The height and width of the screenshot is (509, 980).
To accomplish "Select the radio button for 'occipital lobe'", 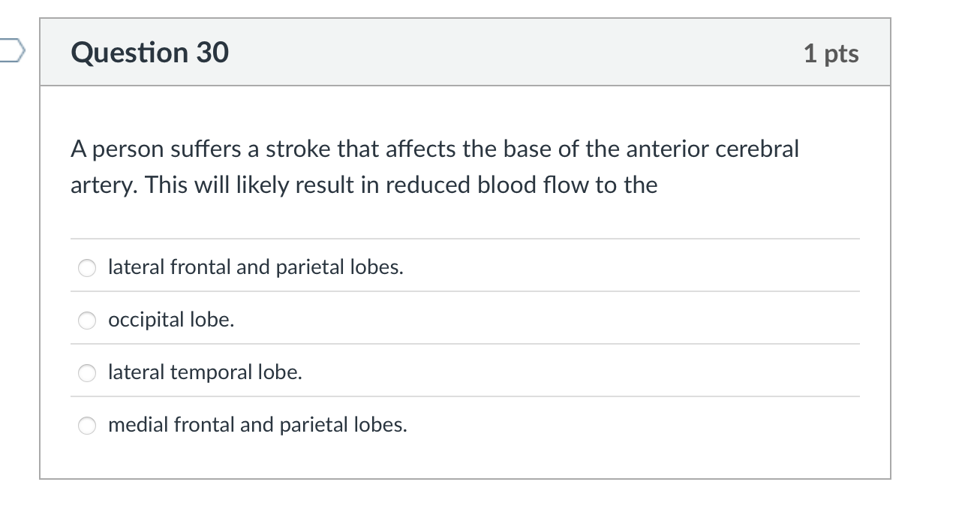I will [x=86, y=320].
